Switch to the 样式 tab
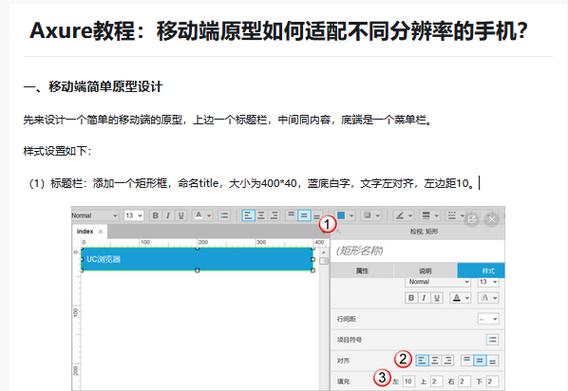Screen dimensions: 568x391 tap(481, 271)
